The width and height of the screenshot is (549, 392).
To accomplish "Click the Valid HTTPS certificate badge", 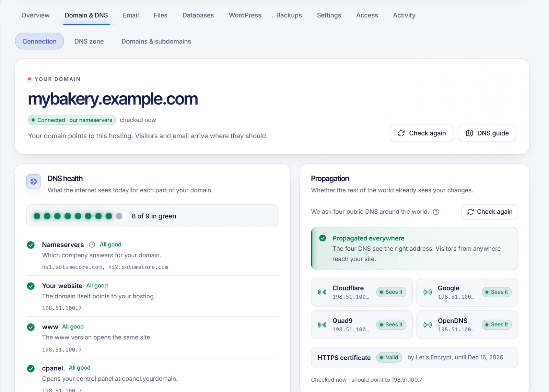I will pyautogui.click(x=389, y=357).
